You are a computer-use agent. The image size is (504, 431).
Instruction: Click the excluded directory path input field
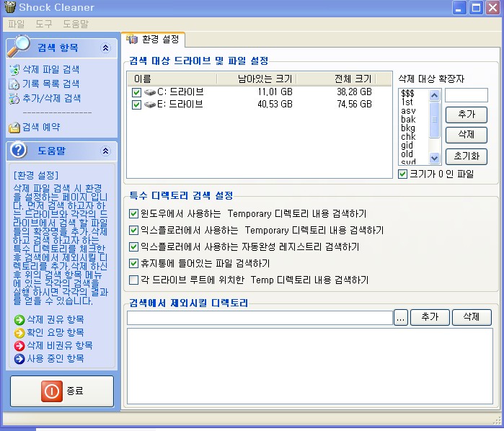pyautogui.click(x=260, y=317)
